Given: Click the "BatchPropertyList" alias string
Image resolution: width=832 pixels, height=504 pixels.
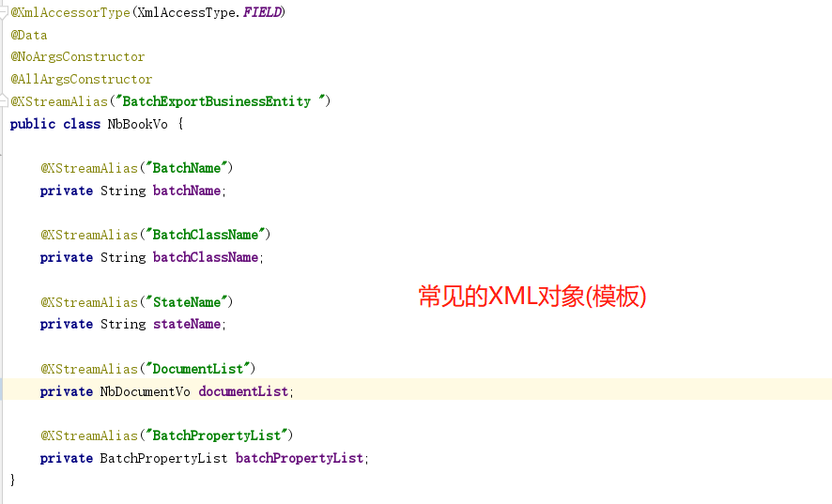Looking at the screenshot, I should [x=217, y=435].
